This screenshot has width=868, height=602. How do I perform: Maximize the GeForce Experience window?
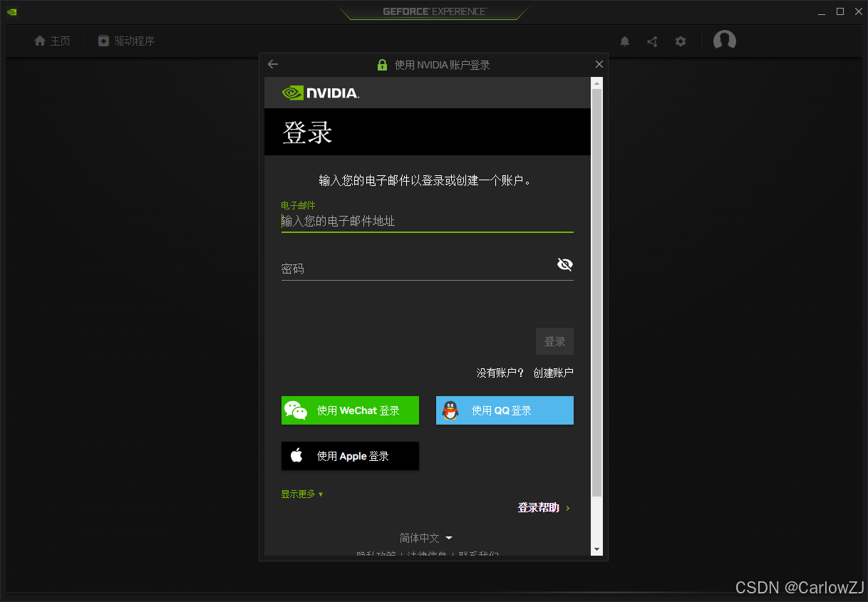(840, 11)
